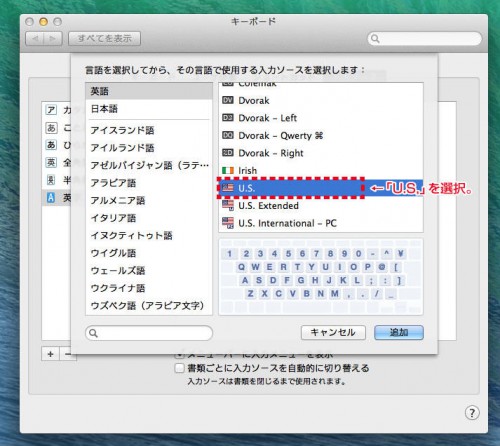Enable 書類ごとに入力ソースを自動的に切り替える checkbox

click(180, 368)
